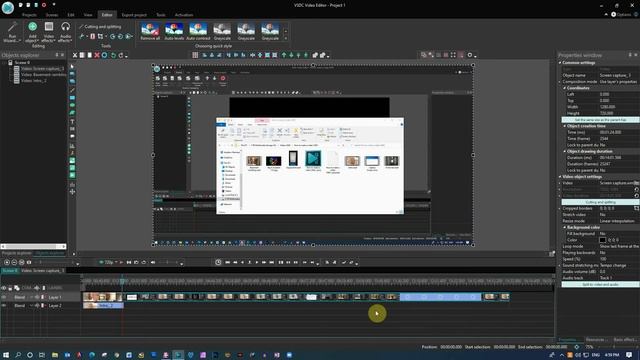Click the Cutting and splitting properties button

600,202
